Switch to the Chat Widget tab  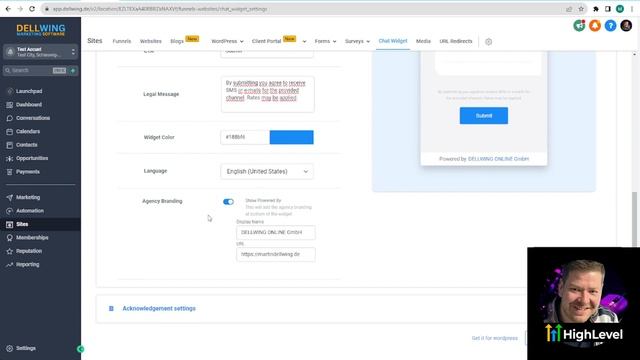(x=393, y=41)
